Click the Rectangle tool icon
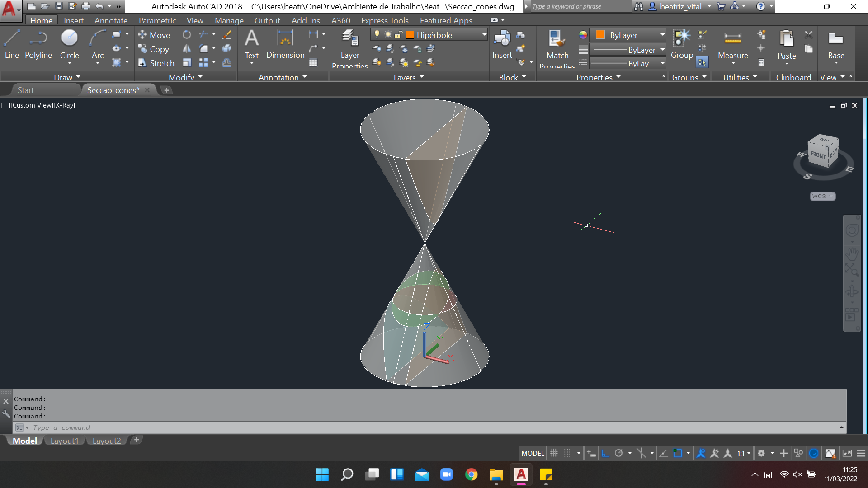This screenshot has height=488, width=868. 117,34
